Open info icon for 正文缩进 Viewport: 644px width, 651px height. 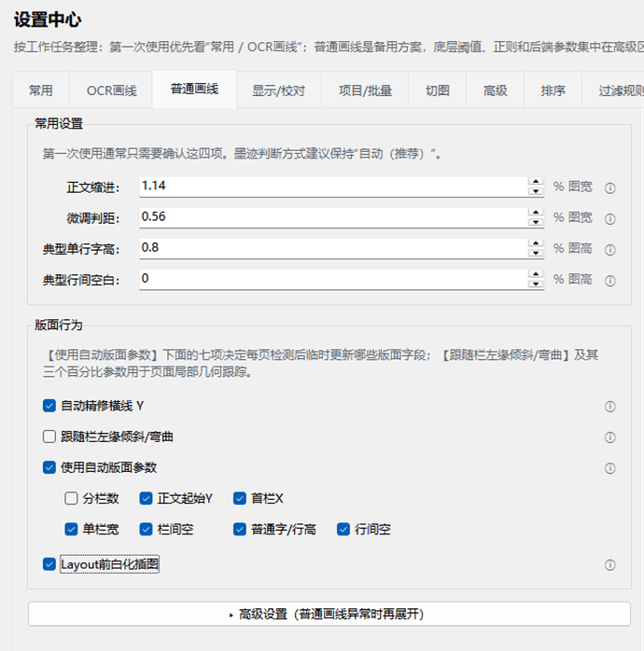tap(609, 188)
